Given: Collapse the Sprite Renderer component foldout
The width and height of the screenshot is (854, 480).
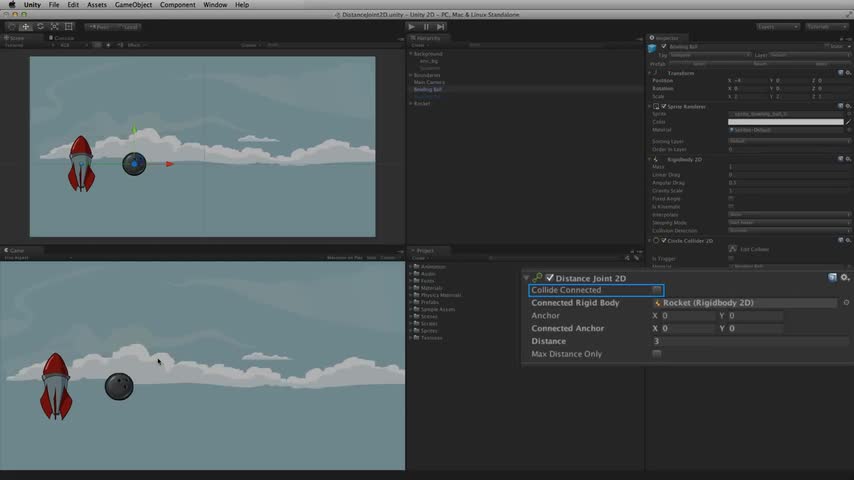Looking at the screenshot, I should point(649,106).
